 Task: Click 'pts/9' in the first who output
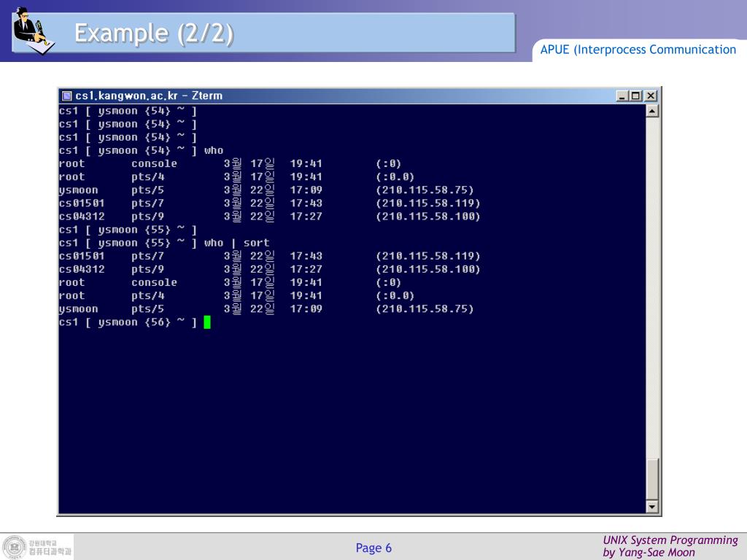(147, 217)
